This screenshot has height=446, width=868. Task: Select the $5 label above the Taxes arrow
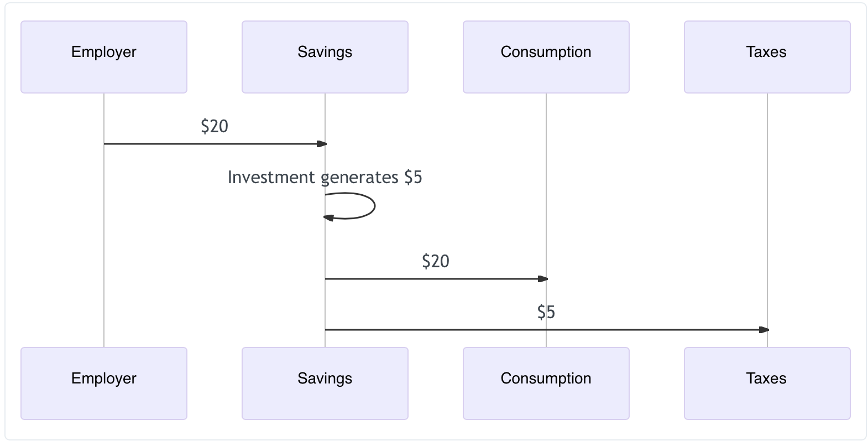click(x=546, y=312)
